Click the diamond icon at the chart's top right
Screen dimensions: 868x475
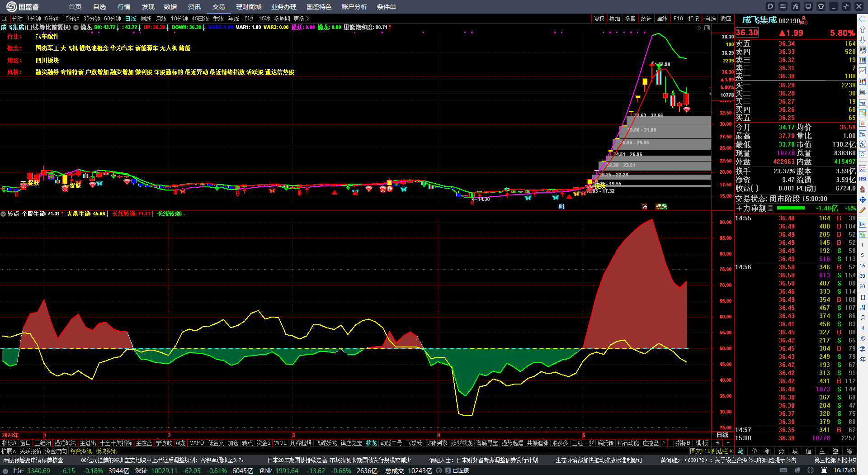tap(699, 28)
